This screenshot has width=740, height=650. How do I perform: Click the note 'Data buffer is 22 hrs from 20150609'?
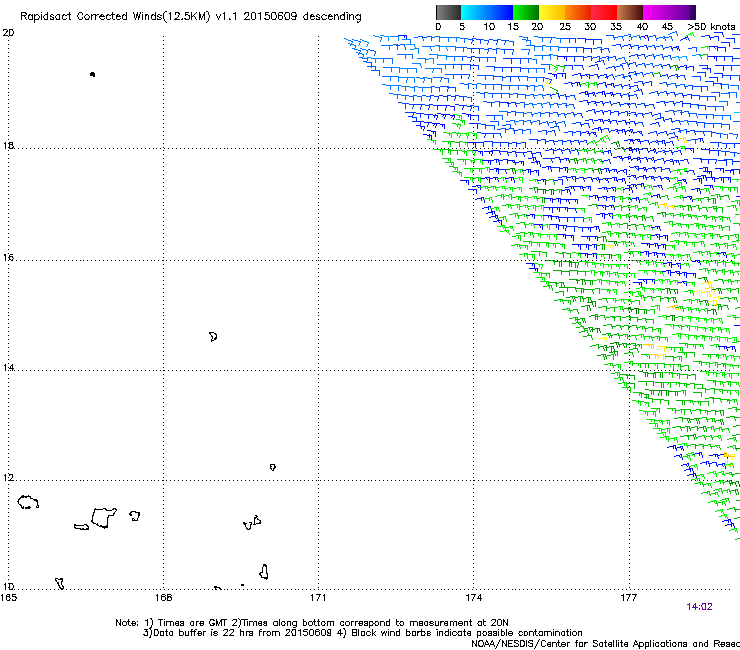coord(243,633)
